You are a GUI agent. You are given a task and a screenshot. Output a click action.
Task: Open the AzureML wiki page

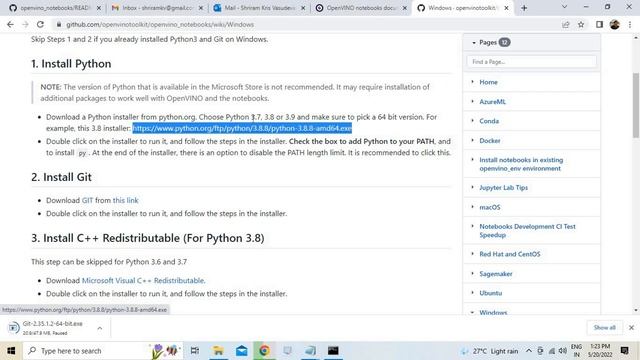click(492, 102)
